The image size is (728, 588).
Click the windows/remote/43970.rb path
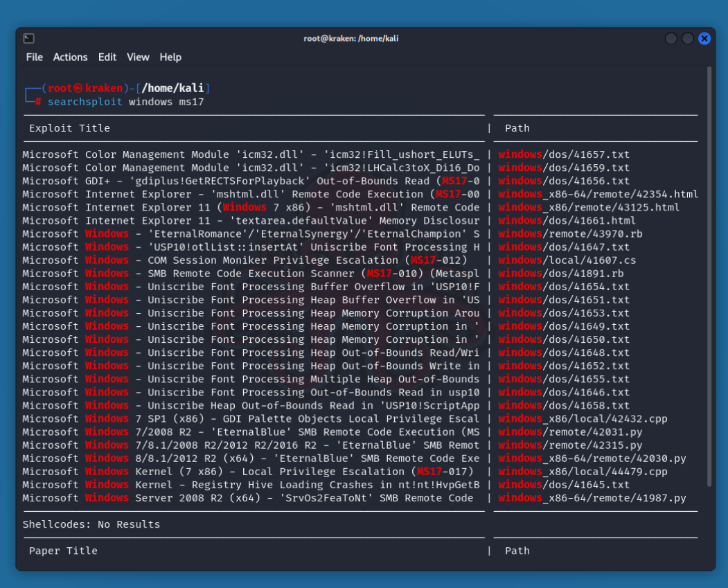570,234
